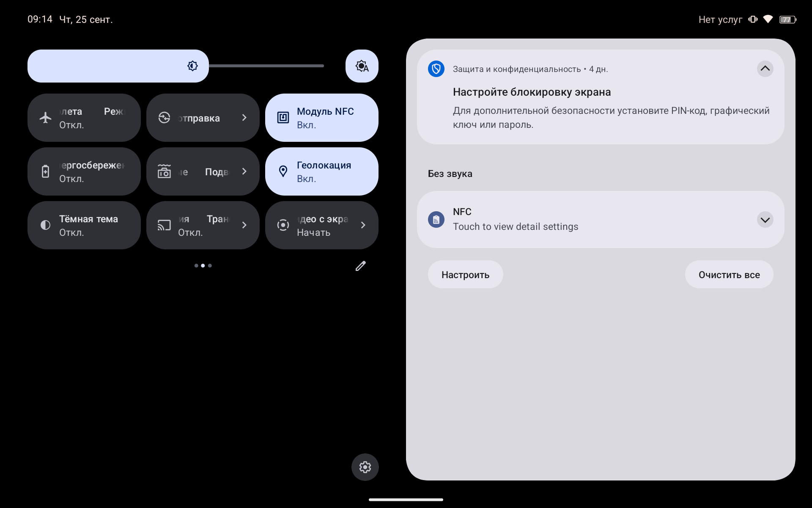Tap the NFC notification app icon

pos(436,219)
